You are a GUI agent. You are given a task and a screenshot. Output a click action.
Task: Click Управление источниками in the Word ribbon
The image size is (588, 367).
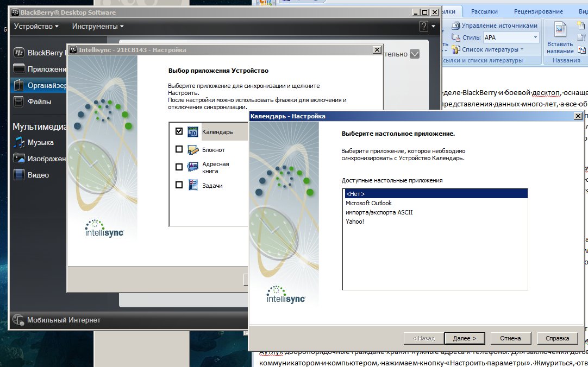click(495, 26)
